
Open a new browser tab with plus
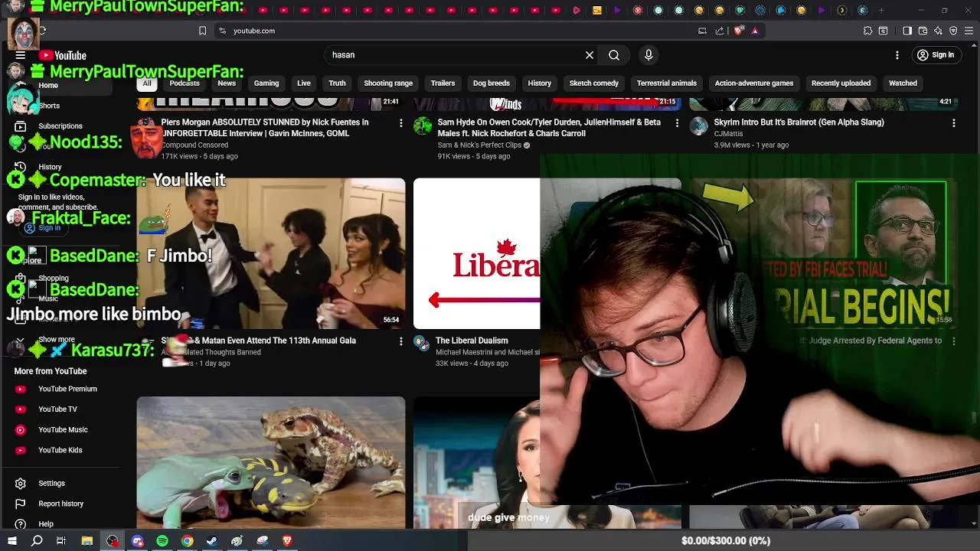tap(881, 11)
